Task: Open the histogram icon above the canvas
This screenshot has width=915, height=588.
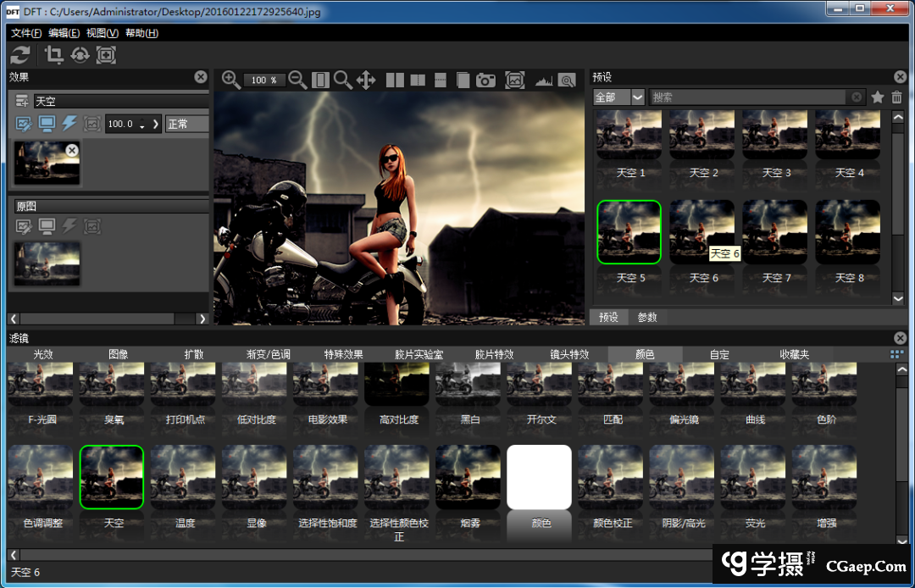Action: tap(543, 80)
